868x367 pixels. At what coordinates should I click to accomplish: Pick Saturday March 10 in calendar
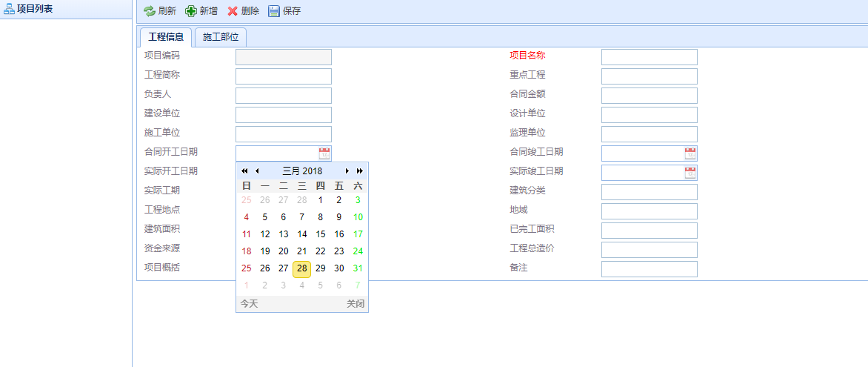click(358, 216)
